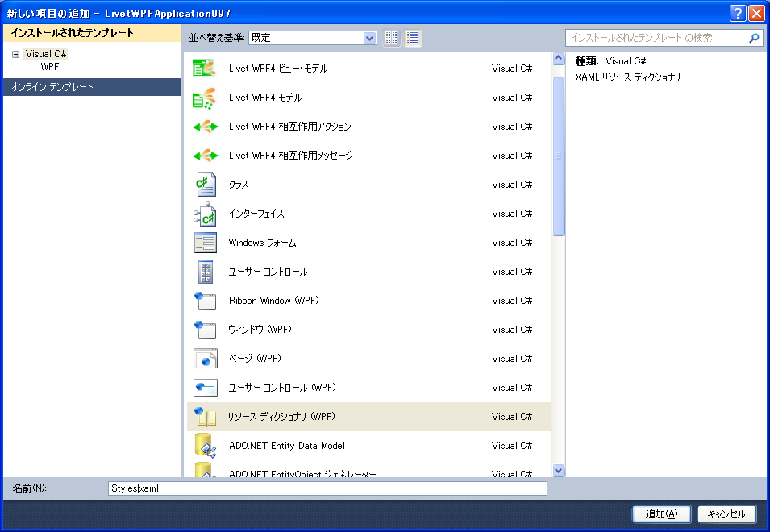Select the Livet WPF4 相互作用アクション icon
This screenshot has width=770, height=532.
click(x=206, y=127)
